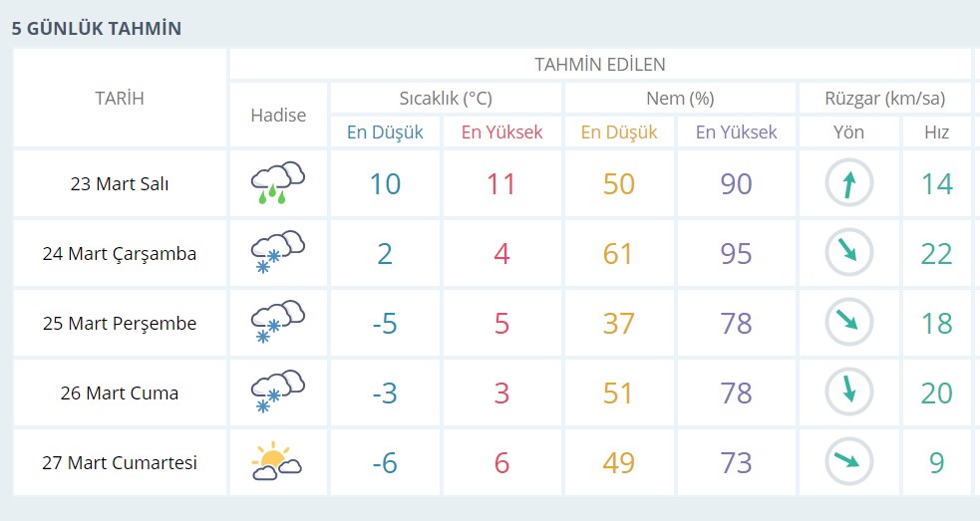Click the wind direction arrow for 26 Mart Cuma

pyautogui.click(x=848, y=392)
